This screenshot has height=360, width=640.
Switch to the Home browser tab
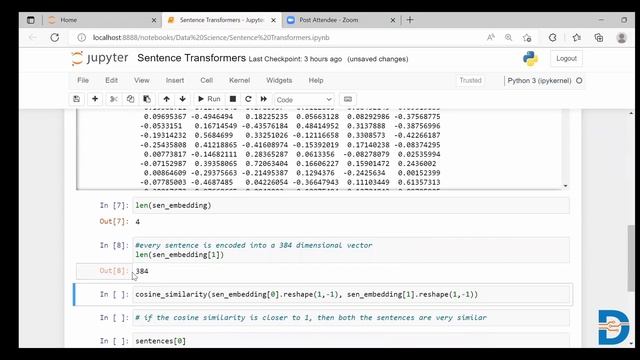(102, 20)
